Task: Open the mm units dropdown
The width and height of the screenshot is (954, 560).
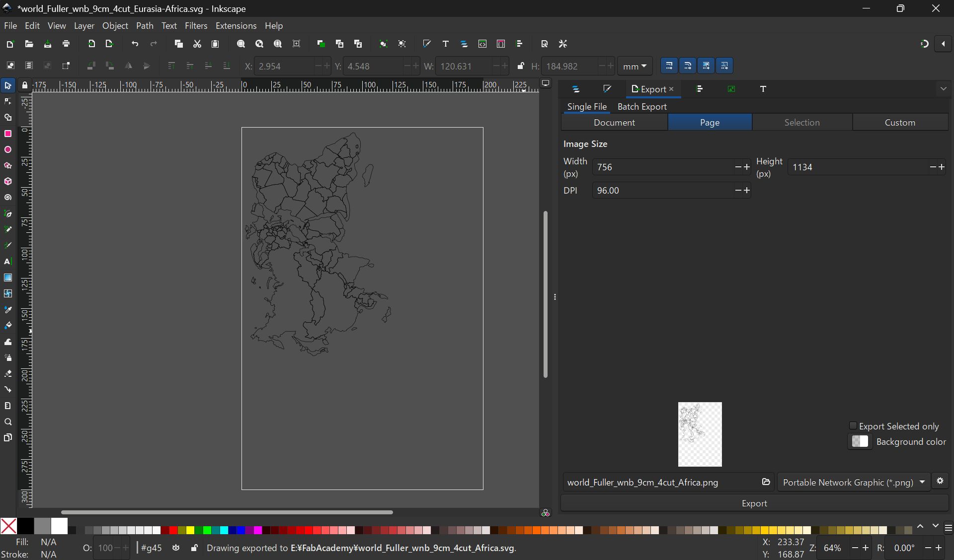Action: (x=635, y=66)
